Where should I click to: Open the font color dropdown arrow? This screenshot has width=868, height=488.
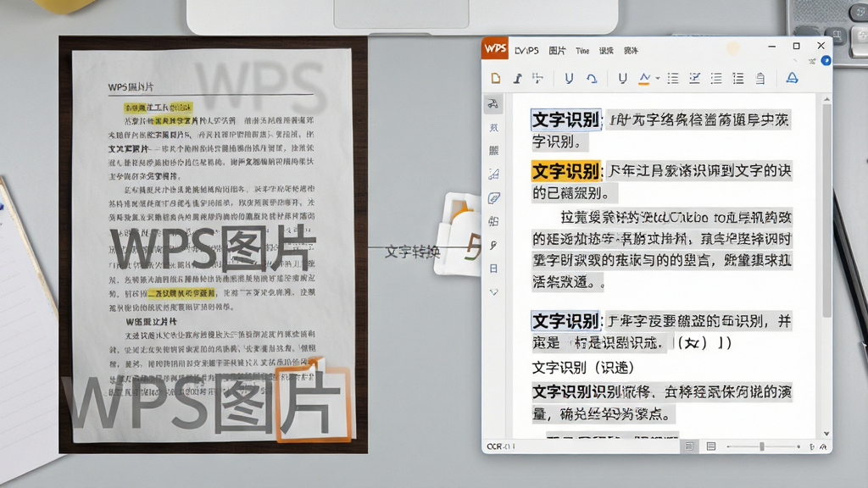(x=658, y=79)
